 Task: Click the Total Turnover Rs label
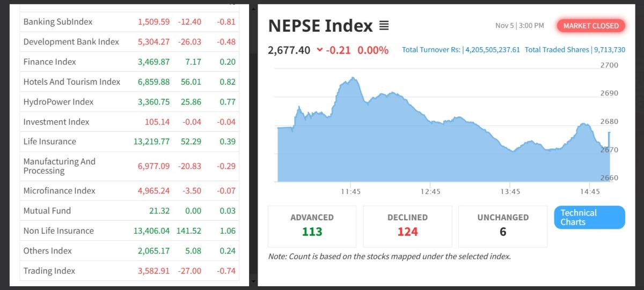[431, 50]
